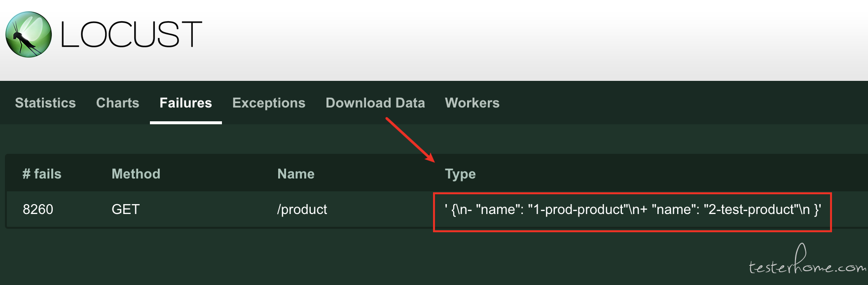Click the GET method cell
868x285 pixels.
[126, 209]
